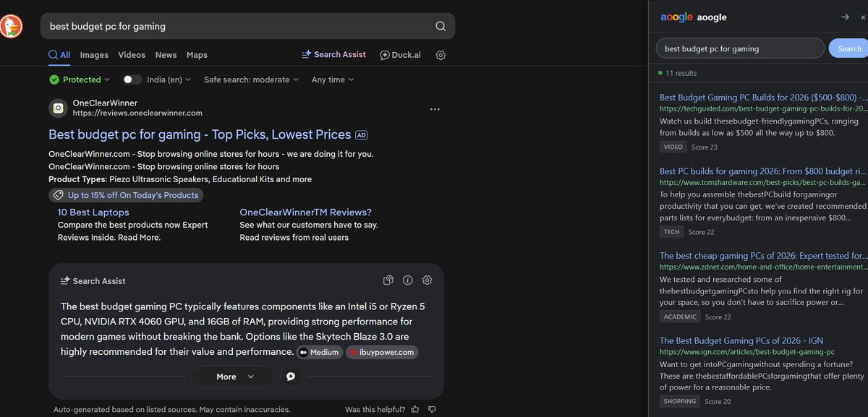Click 'Score 20' on IGN result

(x=718, y=401)
